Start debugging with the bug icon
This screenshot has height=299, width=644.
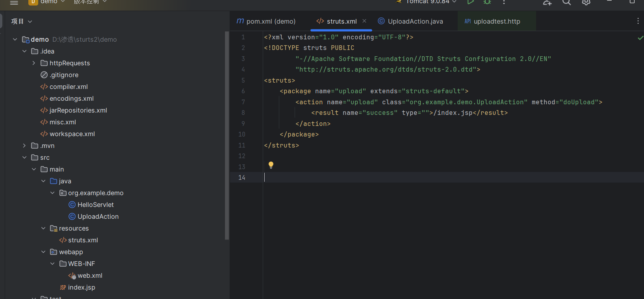click(487, 2)
